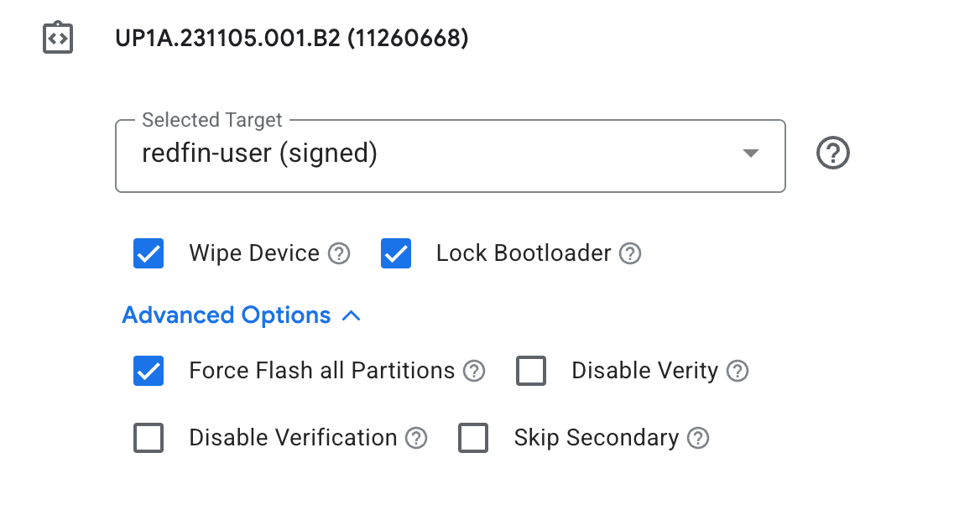This screenshot has height=510, width=980.
Task: Click the build ID icon beside UP1A.231105.001.B2
Action: pyautogui.click(x=58, y=39)
